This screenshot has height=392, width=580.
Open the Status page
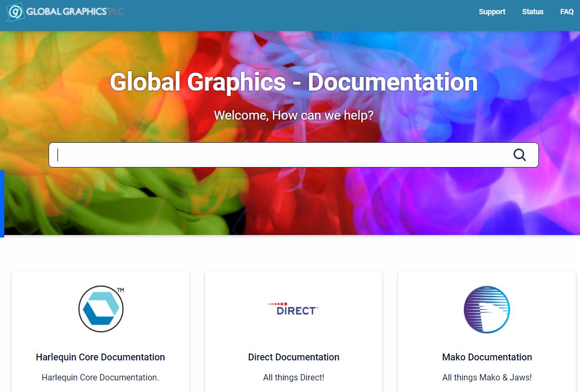click(x=533, y=12)
